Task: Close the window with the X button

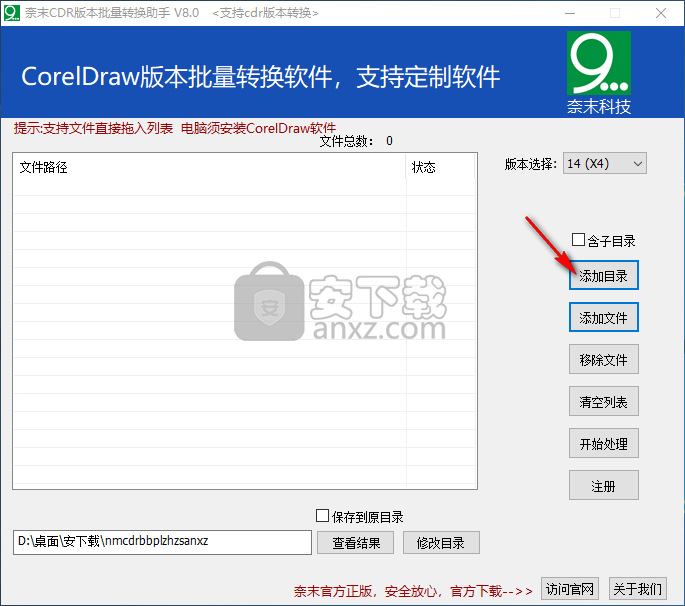Action: 661,13
